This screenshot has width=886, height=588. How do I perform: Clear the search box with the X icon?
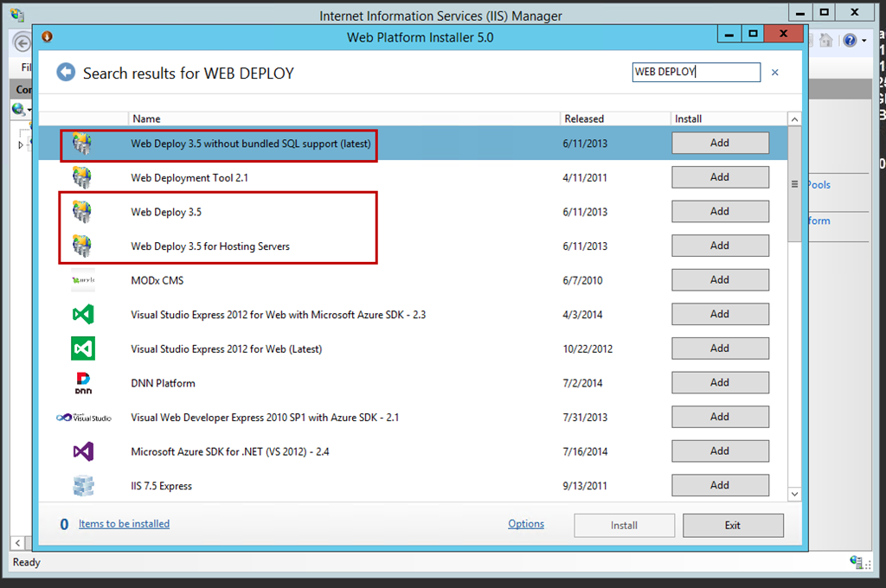pos(774,73)
